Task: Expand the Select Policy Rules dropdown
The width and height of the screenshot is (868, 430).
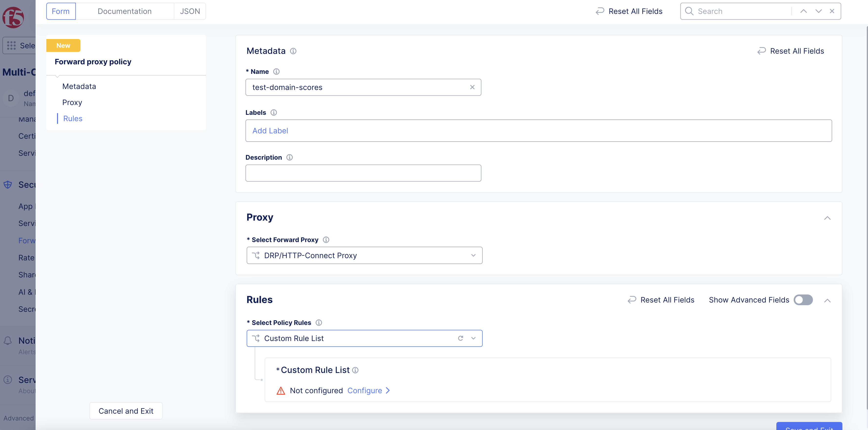Action: [473, 338]
